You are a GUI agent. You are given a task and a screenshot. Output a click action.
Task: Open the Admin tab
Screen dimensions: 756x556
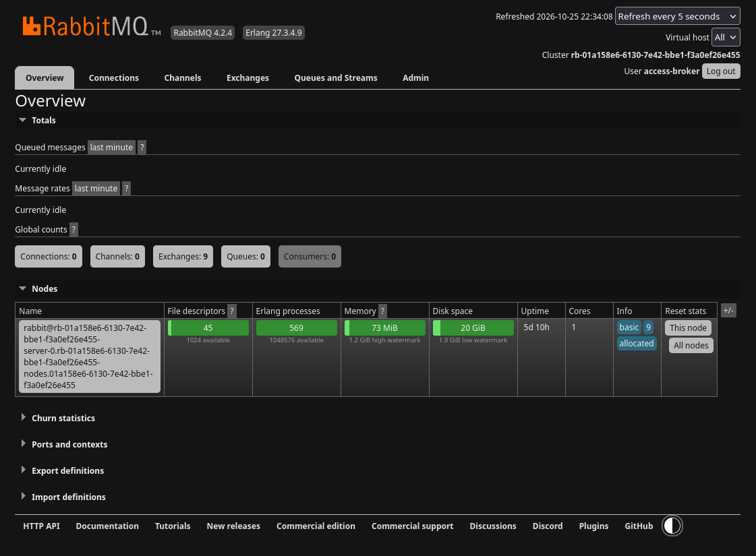[x=415, y=78]
